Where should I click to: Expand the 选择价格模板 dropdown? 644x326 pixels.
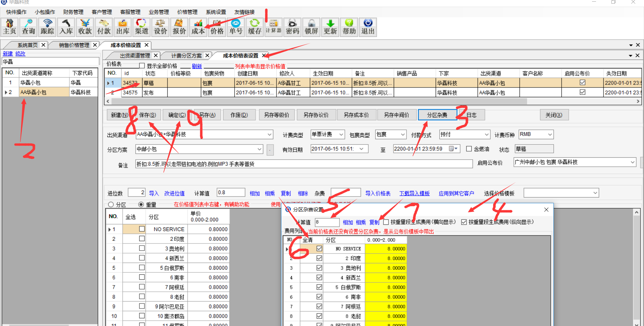point(595,193)
